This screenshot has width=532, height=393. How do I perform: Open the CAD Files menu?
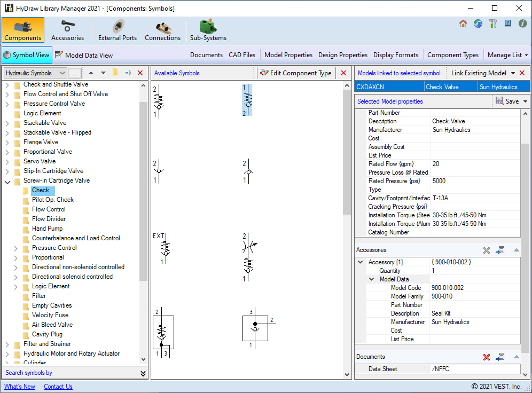click(242, 55)
